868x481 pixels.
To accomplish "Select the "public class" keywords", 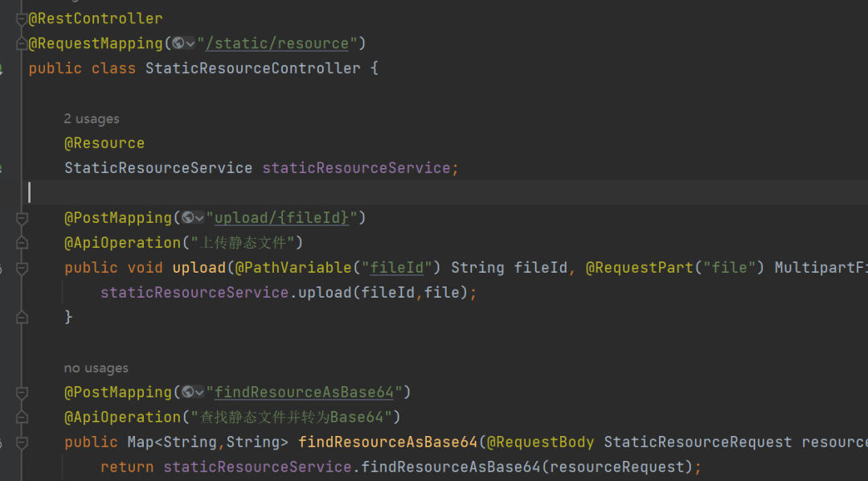I will click(82, 68).
